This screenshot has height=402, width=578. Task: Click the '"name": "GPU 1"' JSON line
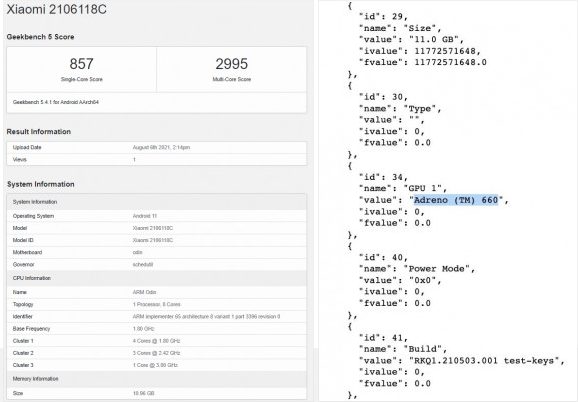coord(403,188)
